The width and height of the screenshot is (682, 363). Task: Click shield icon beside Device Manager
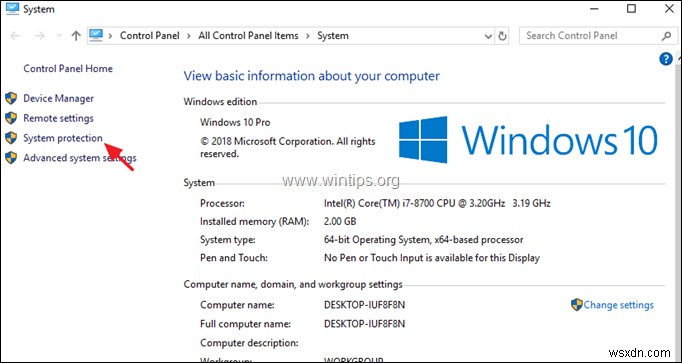click(11, 98)
